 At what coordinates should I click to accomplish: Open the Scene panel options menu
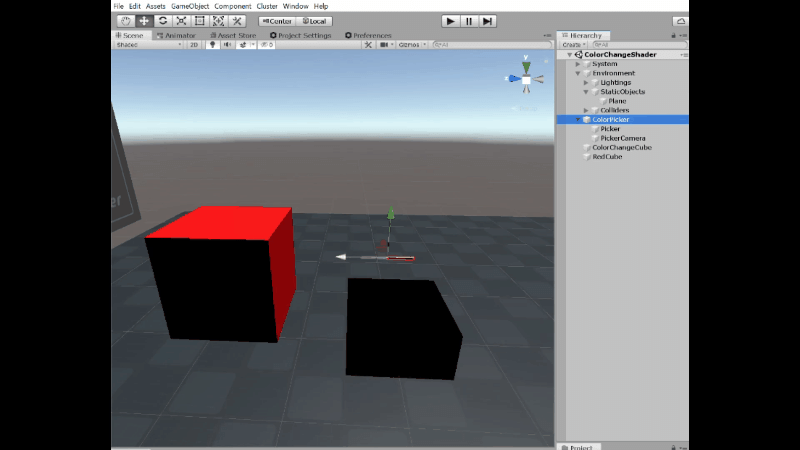click(547, 36)
